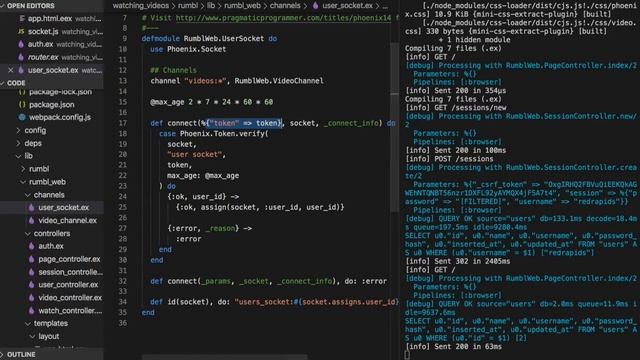Click 'defmodule RumblWeb.UserSocket do' line
The image size is (640, 360).
tap(209, 38)
